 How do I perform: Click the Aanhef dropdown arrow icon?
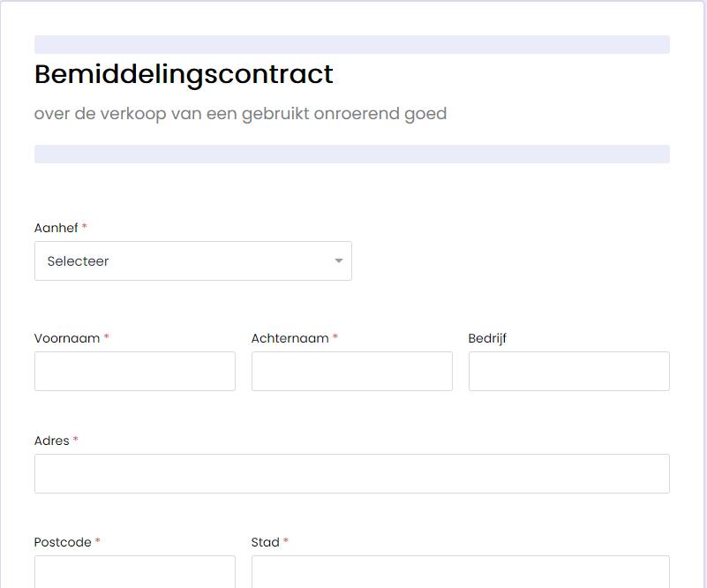point(339,260)
